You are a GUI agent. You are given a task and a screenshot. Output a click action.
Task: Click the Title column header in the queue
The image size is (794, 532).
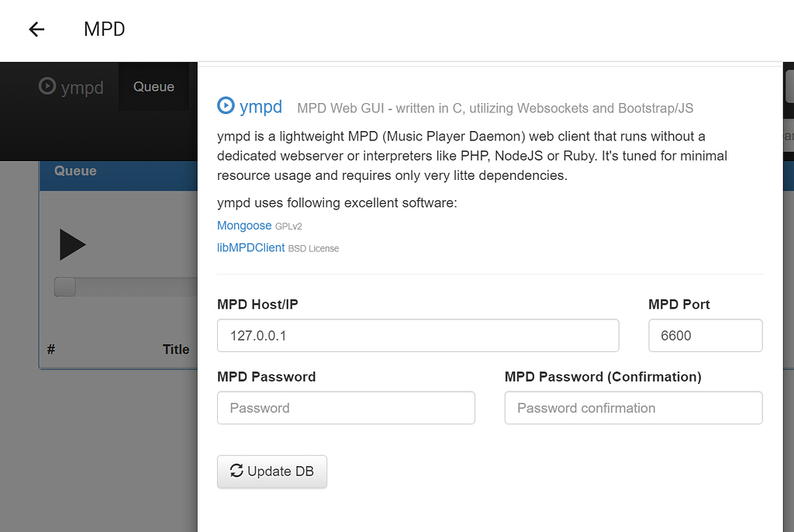coord(176,349)
